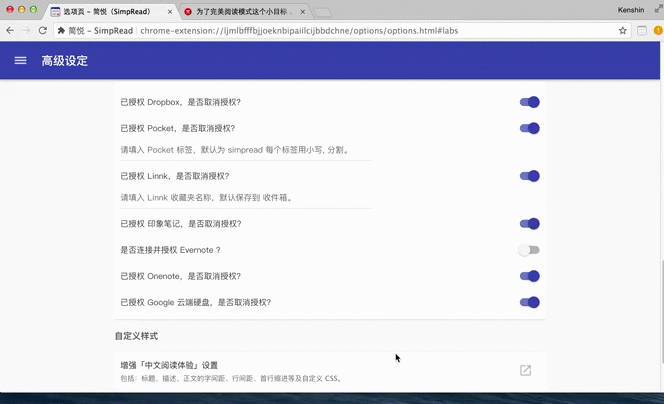664x404 pixels.
Task: Click the forward navigation arrow
Action: (x=26, y=30)
